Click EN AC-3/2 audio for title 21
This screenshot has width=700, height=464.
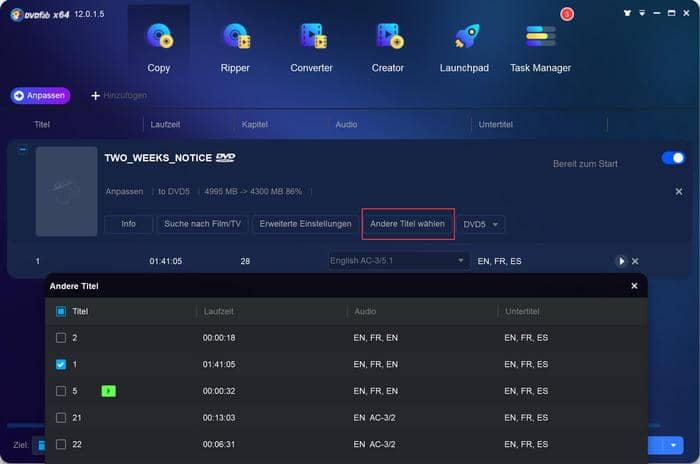click(374, 418)
